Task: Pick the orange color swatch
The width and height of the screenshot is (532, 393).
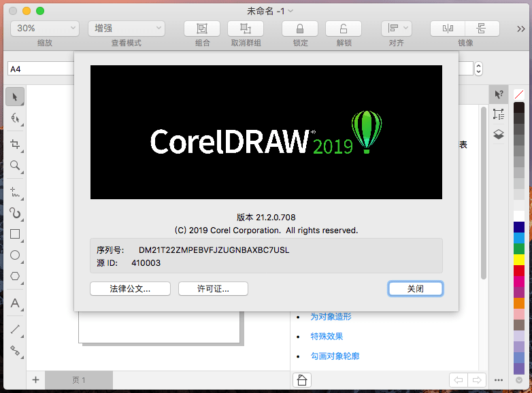Action: tap(519, 303)
